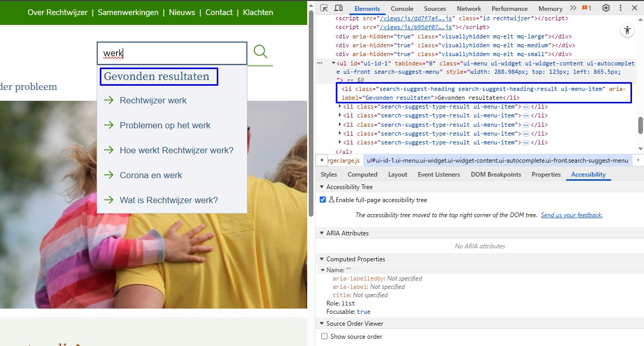Image resolution: width=644 pixels, height=346 pixels.
Task: Click the aria-labelledby: Not specified row
Action: (377, 278)
